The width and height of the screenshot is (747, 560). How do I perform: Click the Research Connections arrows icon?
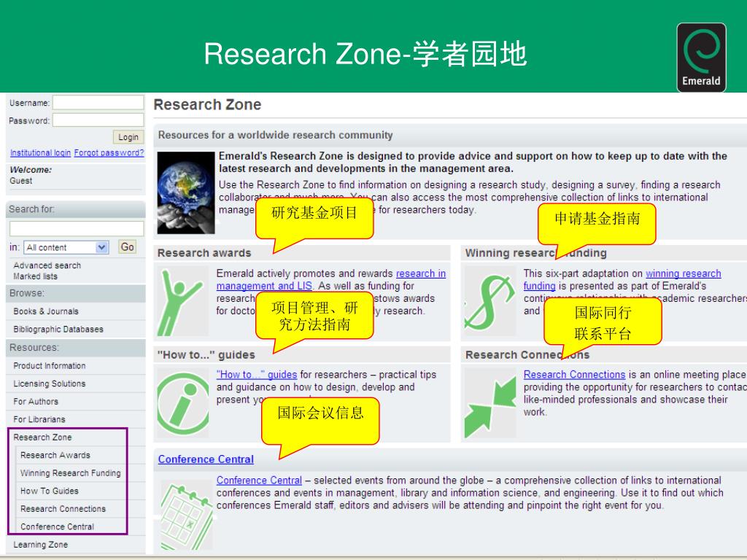coord(490,402)
